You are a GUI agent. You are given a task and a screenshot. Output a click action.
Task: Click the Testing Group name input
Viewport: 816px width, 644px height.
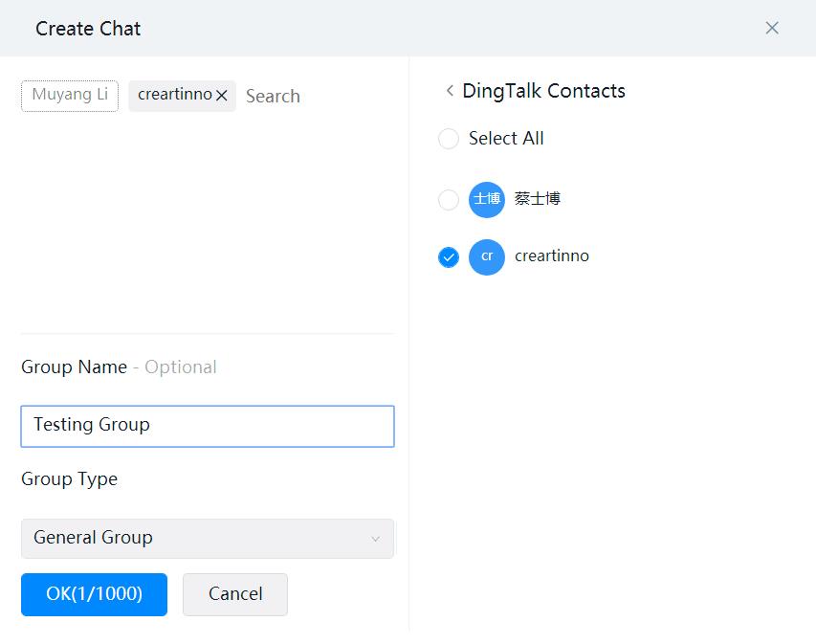[x=207, y=426]
